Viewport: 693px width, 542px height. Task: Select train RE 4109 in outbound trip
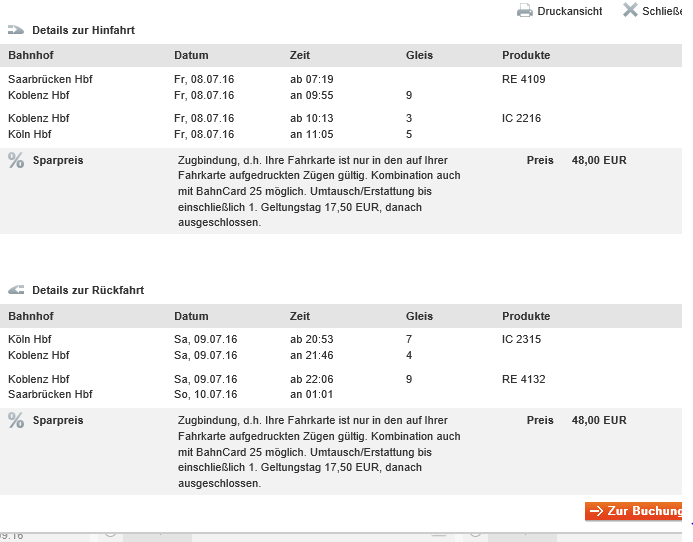[523, 79]
